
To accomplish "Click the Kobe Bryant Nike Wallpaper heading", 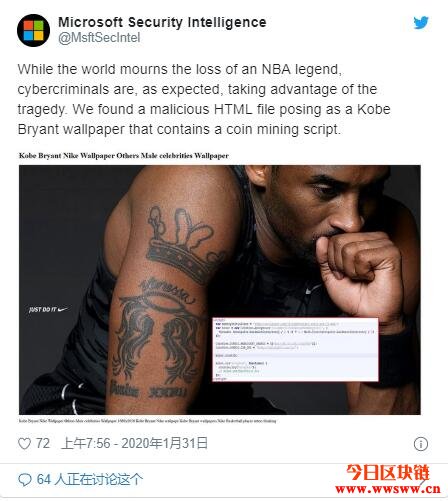I will tap(124, 156).
